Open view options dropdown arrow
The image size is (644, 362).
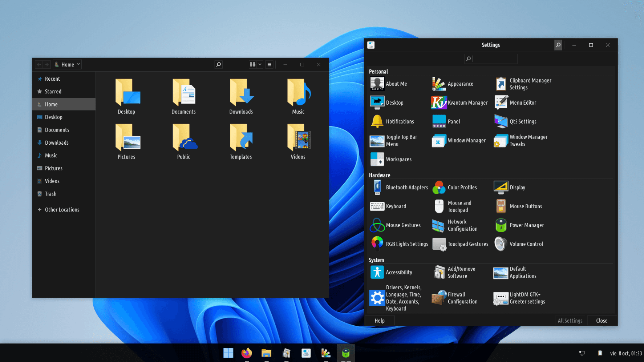[260, 65]
